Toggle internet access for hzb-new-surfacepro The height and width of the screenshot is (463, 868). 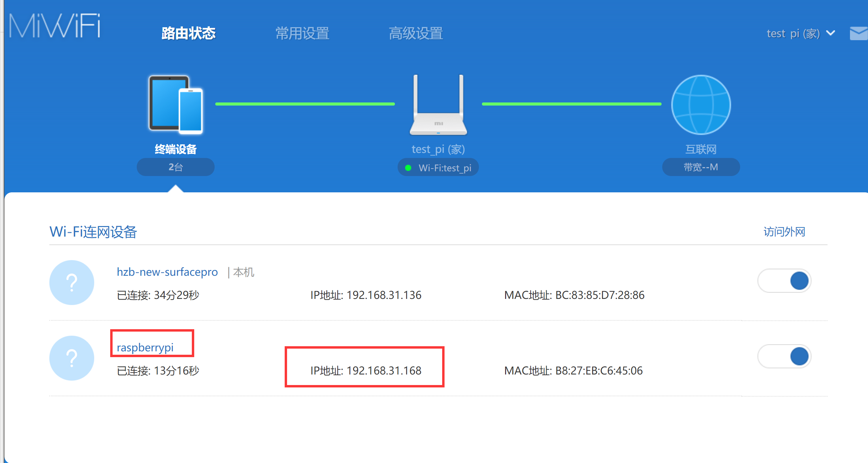(784, 281)
